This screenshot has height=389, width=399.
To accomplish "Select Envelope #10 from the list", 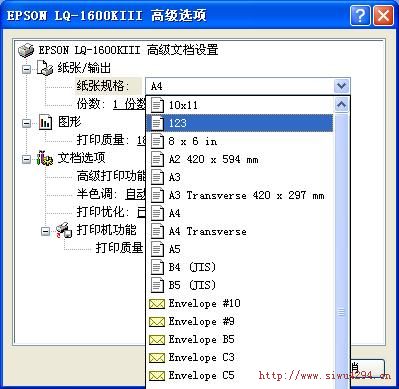I will (x=239, y=303).
